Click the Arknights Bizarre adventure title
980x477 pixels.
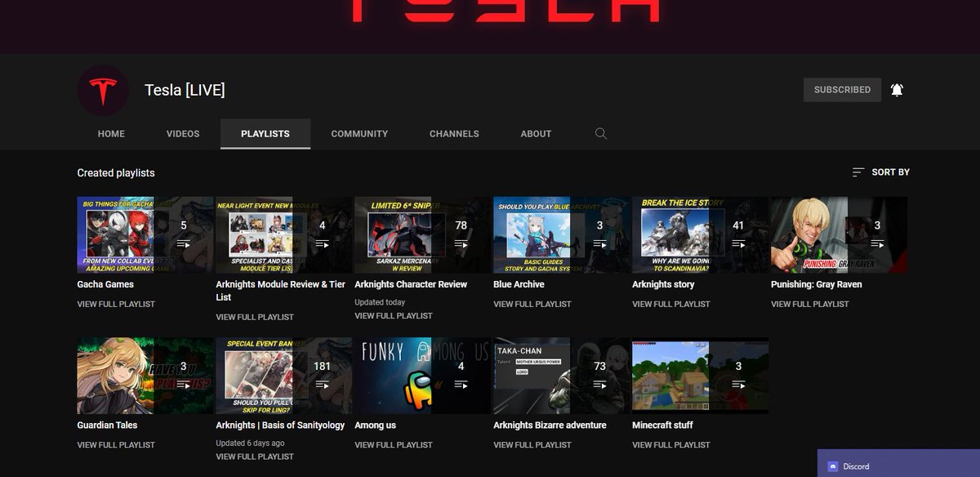point(550,426)
